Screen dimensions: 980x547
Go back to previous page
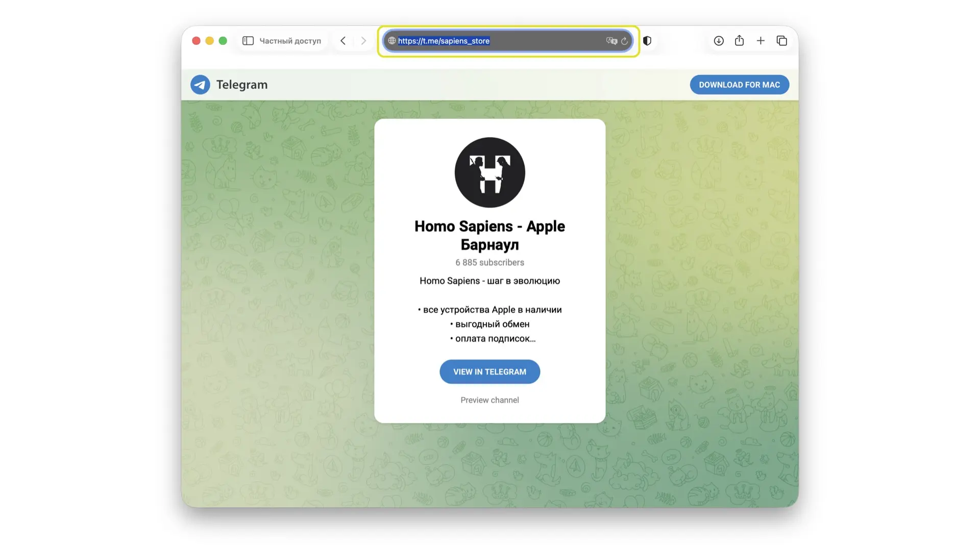343,41
